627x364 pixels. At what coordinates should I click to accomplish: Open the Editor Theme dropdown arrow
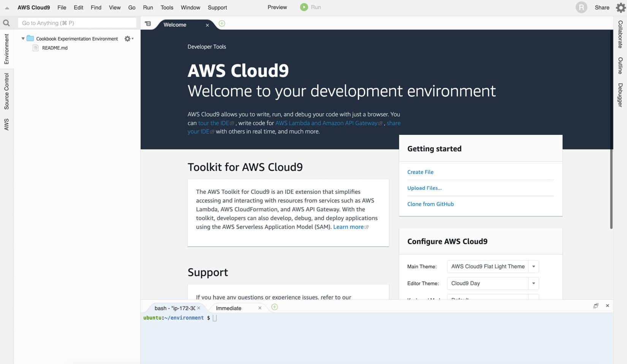coord(534,283)
